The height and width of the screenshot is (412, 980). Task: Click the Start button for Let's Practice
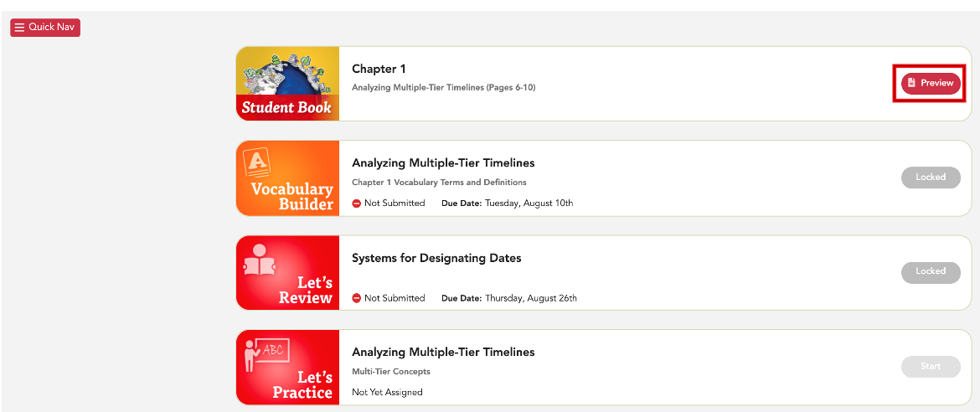pyautogui.click(x=930, y=366)
